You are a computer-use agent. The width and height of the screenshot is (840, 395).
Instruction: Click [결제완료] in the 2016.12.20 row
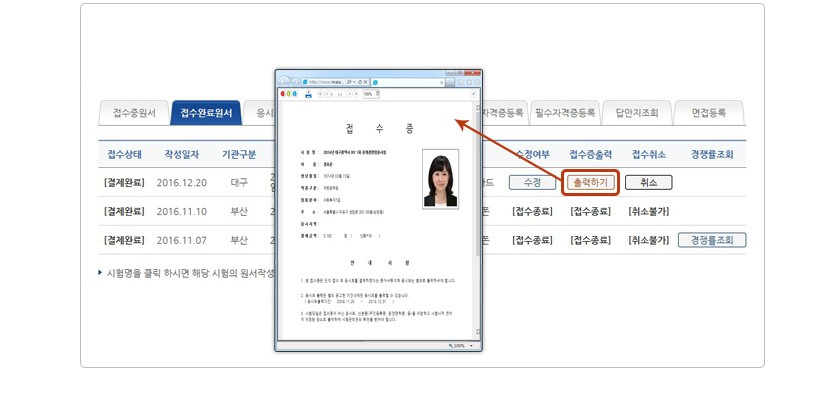point(124,182)
